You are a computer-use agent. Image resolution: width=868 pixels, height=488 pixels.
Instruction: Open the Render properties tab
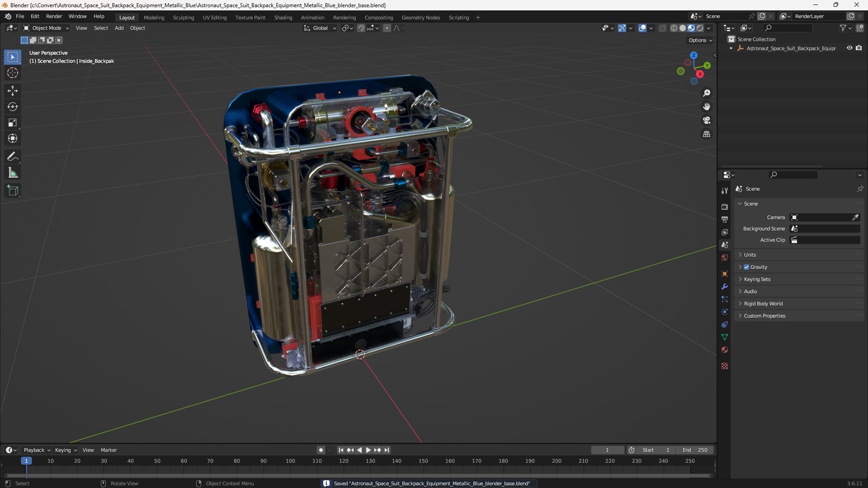pos(725,206)
